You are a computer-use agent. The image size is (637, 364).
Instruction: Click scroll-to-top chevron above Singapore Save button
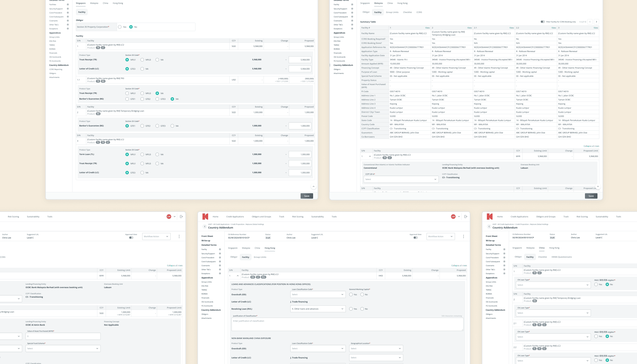coord(313,187)
